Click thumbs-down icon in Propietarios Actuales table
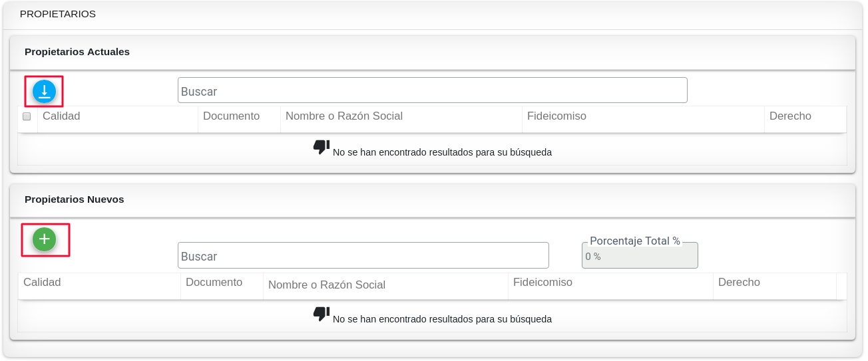The image size is (868, 361). click(322, 148)
